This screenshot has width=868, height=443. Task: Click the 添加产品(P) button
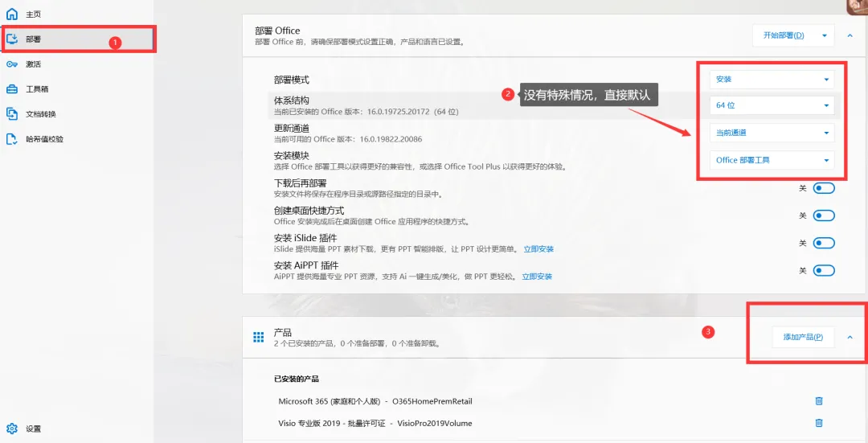click(803, 337)
